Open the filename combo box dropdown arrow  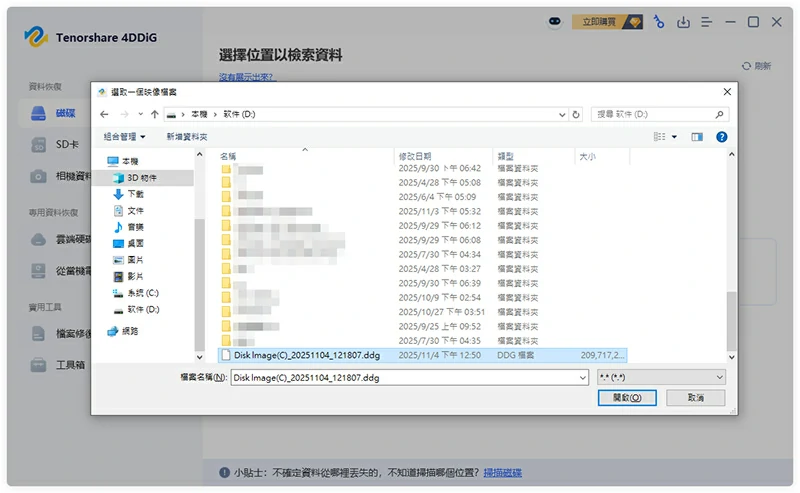[583, 378]
